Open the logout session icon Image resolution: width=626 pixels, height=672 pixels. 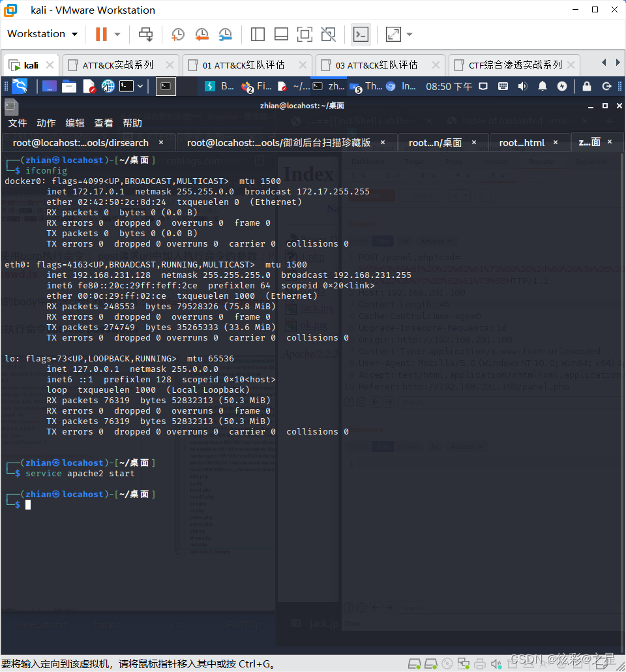pyautogui.click(x=606, y=87)
